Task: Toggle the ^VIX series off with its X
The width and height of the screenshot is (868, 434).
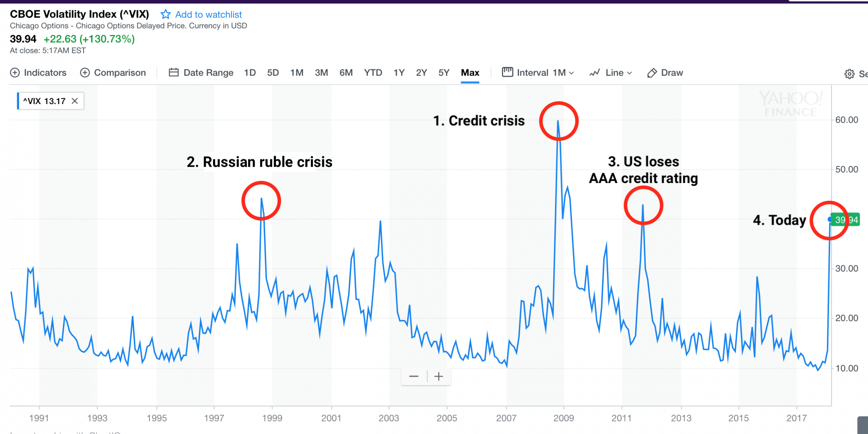Action: [75, 101]
